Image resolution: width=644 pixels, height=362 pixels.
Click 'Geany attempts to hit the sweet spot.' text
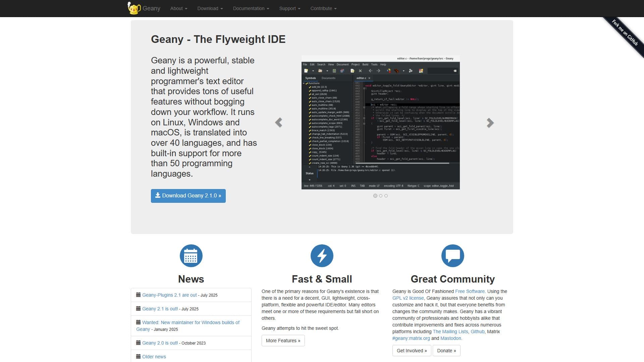coord(300,328)
